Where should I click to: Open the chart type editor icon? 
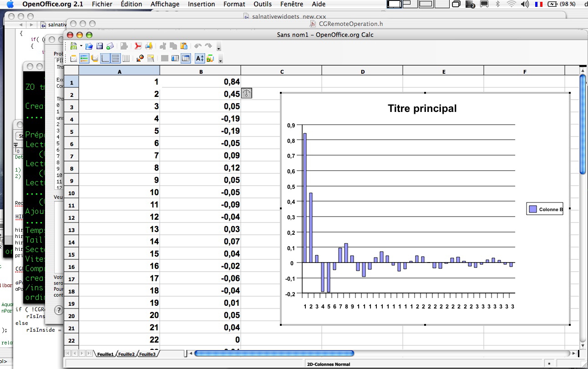(140, 58)
